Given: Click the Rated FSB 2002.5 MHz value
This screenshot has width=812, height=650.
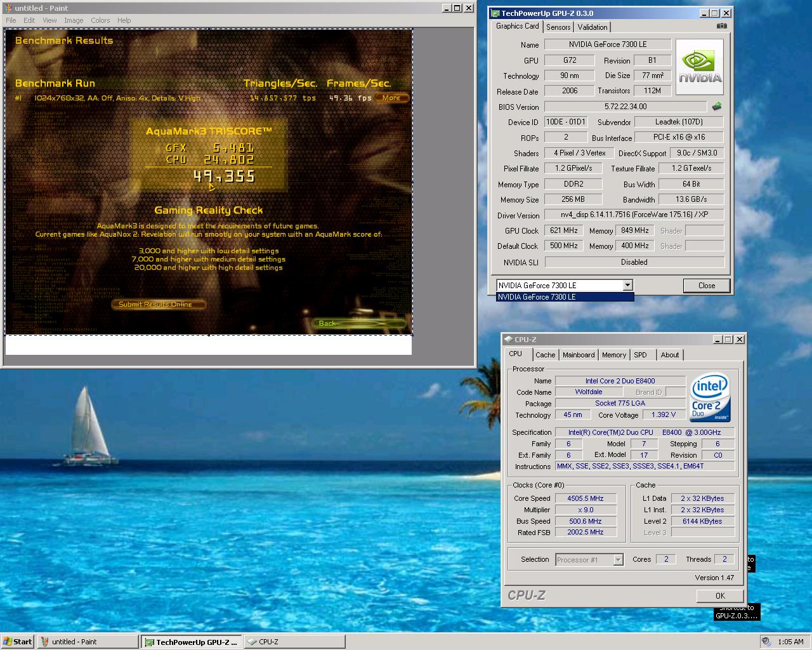Looking at the screenshot, I should [586, 532].
